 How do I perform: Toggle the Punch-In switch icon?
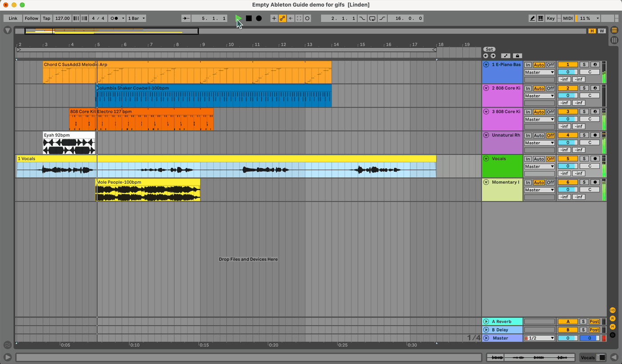click(362, 18)
